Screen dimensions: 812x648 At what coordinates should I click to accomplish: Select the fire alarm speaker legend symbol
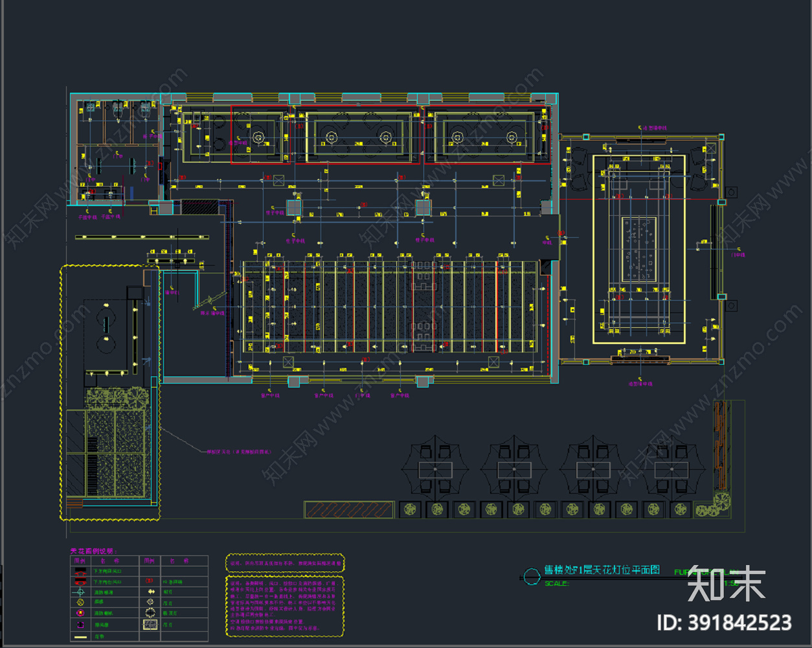[80, 613]
